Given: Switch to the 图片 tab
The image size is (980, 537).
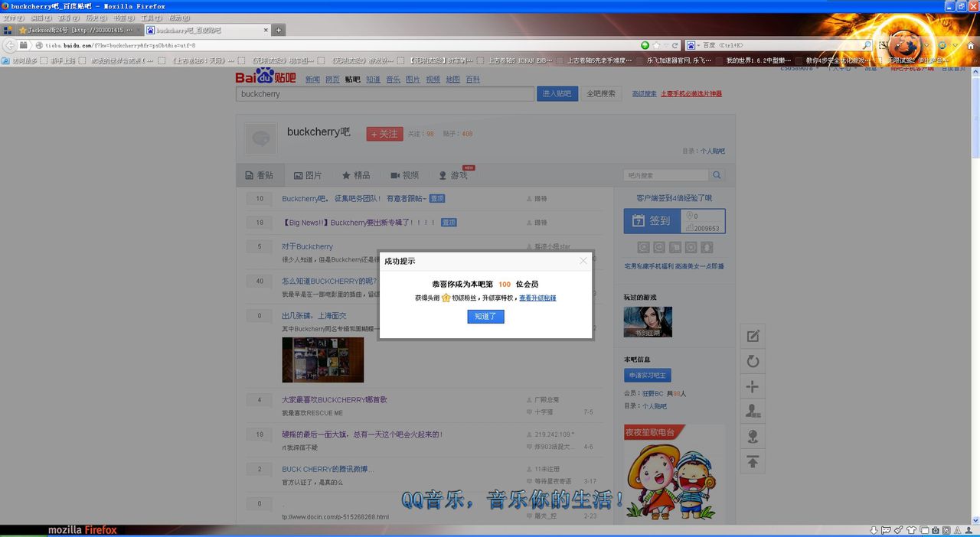Looking at the screenshot, I should tap(308, 175).
